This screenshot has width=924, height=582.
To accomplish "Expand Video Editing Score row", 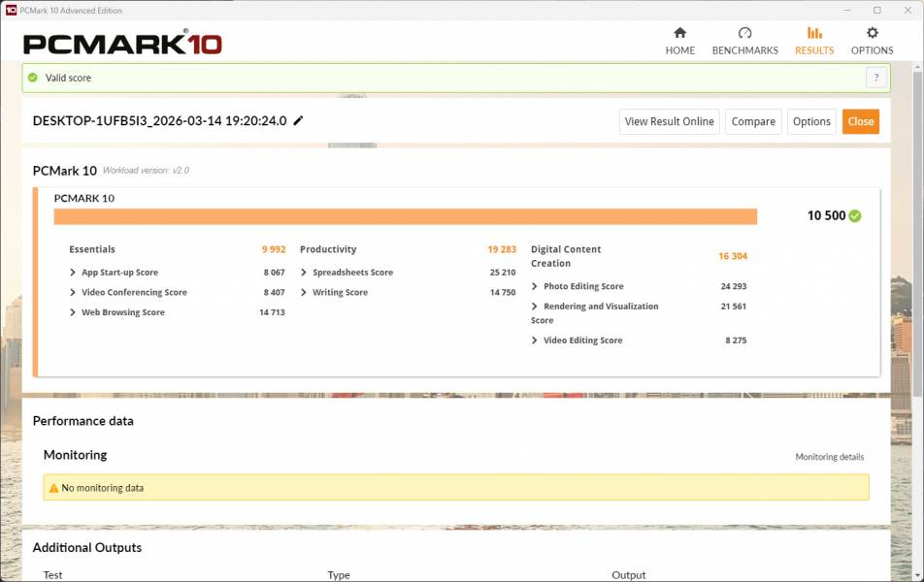I will click(x=535, y=340).
